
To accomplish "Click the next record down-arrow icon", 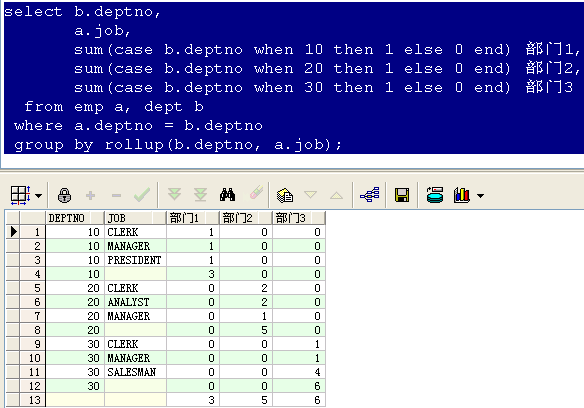I will click(310, 194).
